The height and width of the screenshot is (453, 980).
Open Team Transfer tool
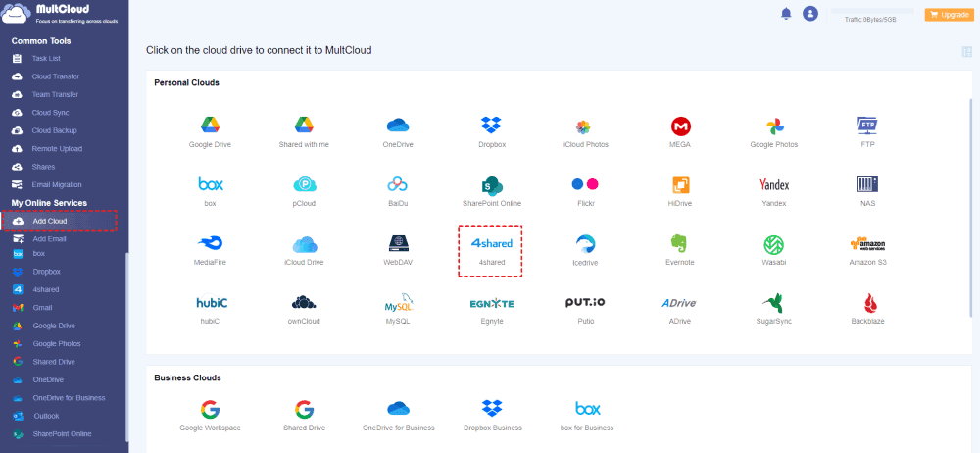55,94
